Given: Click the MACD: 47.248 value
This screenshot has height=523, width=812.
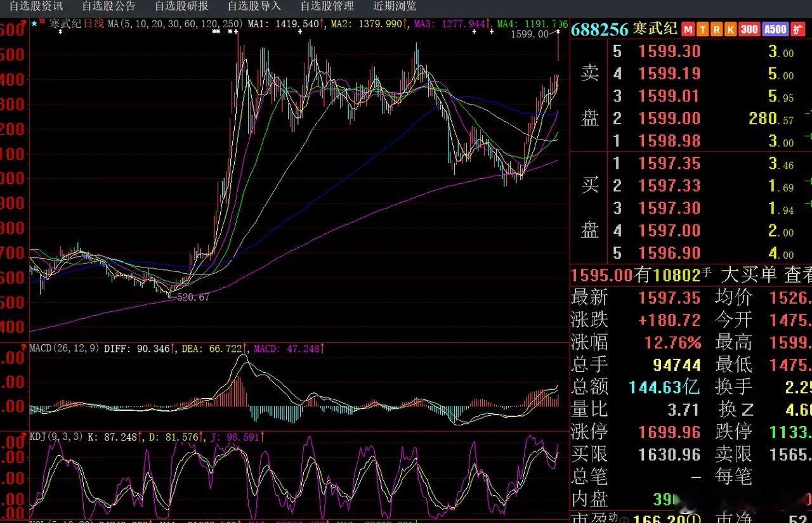Looking at the screenshot, I should point(289,349).
